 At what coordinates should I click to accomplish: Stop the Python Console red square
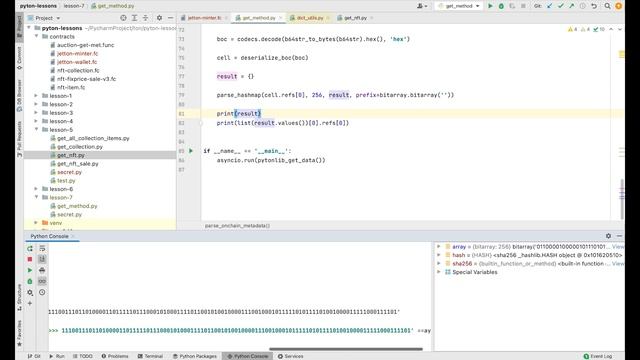tap(30, 259)
